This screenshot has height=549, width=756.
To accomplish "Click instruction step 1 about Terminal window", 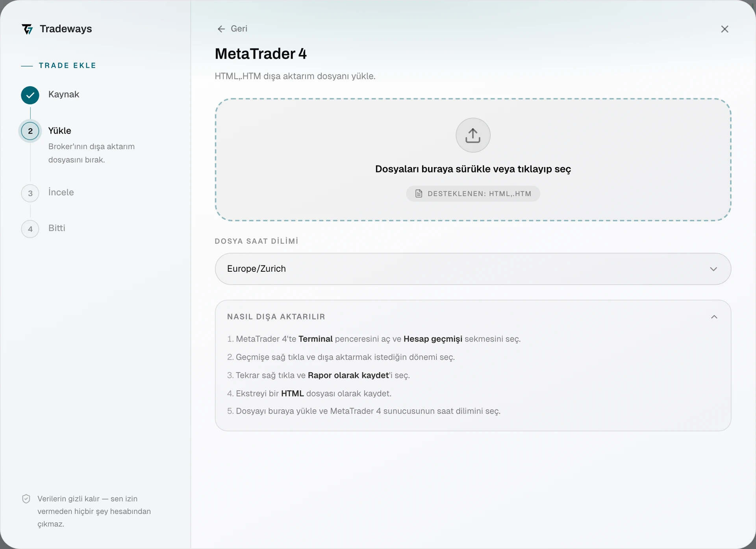I will pyautogui.click(x=374, y=339).
